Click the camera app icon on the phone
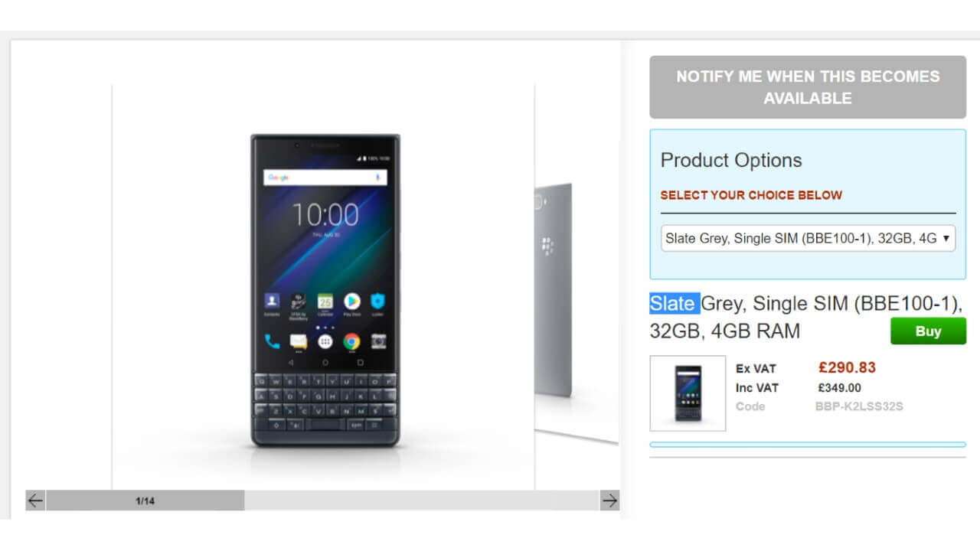The height and width of the screenshot is (551, 980). 377,341
